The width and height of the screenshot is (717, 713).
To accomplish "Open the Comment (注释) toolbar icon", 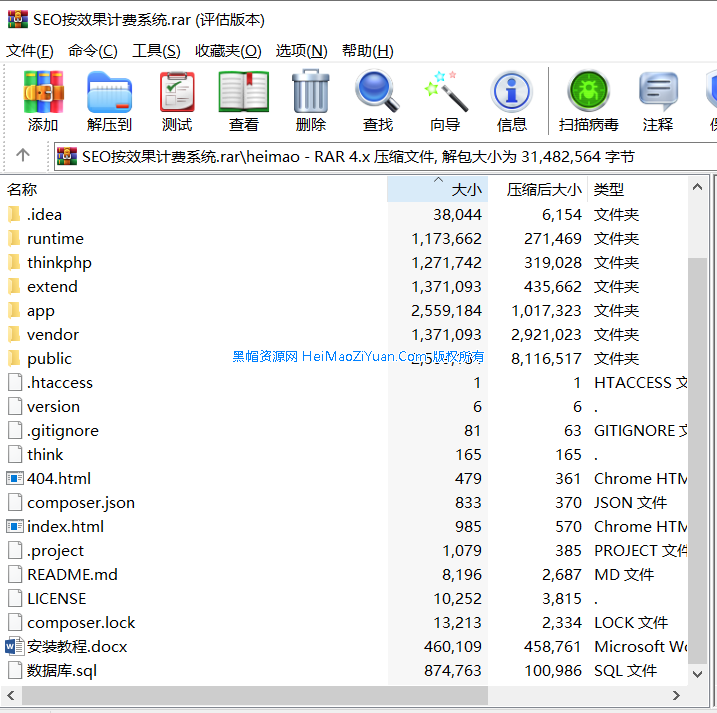I will (x=658, y=101).
